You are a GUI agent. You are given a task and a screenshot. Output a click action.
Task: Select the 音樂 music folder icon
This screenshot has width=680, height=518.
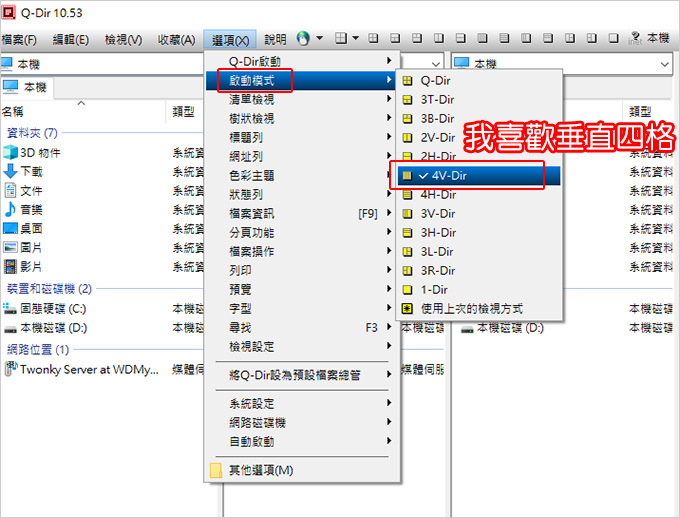(x=10, y=209)
